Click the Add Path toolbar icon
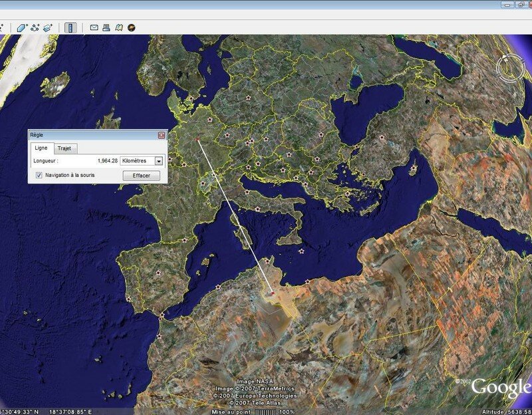Image resolution: width=532 pixels, height=415 pixels. [35, 28]
